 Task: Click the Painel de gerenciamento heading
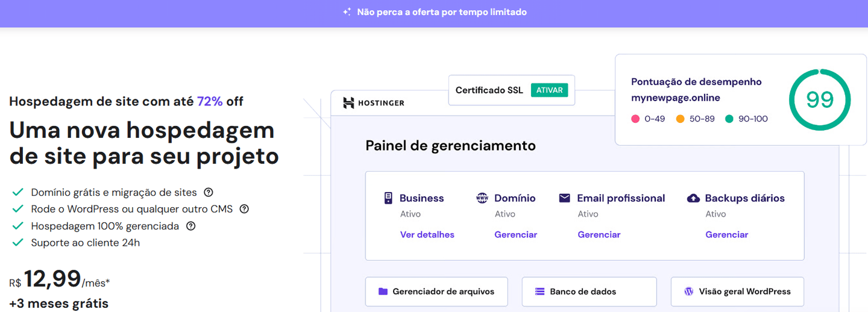[451, 146]
